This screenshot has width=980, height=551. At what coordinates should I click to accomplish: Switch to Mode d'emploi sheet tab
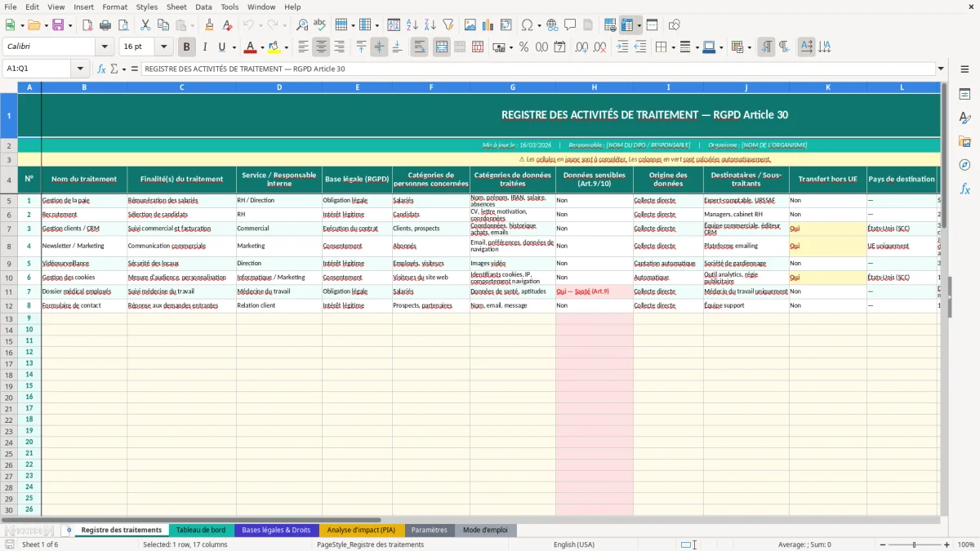point(485,531)
